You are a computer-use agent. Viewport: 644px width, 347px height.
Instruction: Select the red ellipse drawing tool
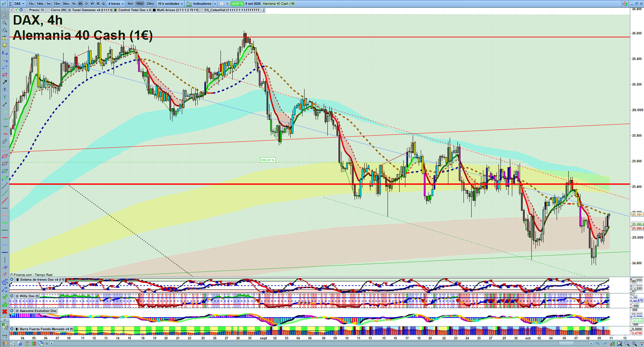(x=5, y=156)
